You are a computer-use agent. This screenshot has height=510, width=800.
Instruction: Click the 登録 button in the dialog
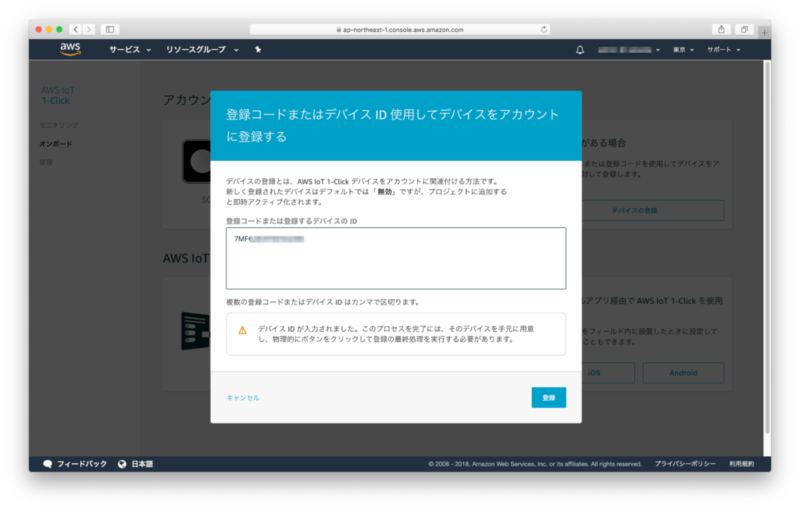coord(548,397)
